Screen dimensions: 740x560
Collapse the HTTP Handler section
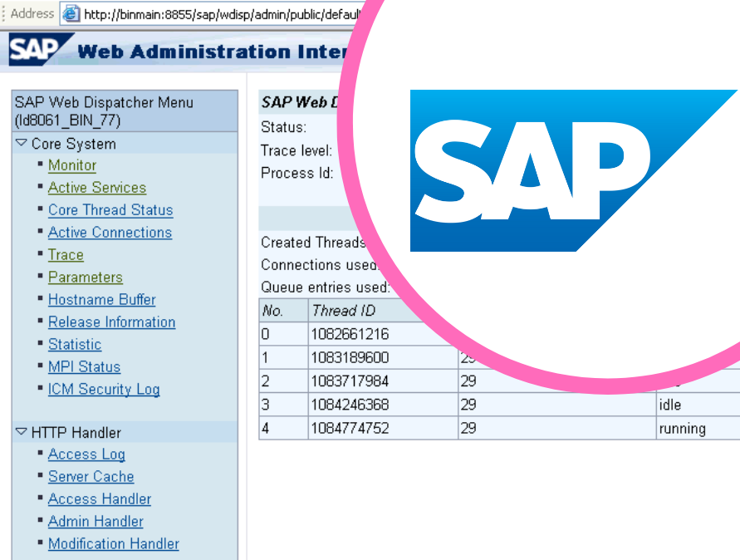pyautogui.click(x=22, y=431)
